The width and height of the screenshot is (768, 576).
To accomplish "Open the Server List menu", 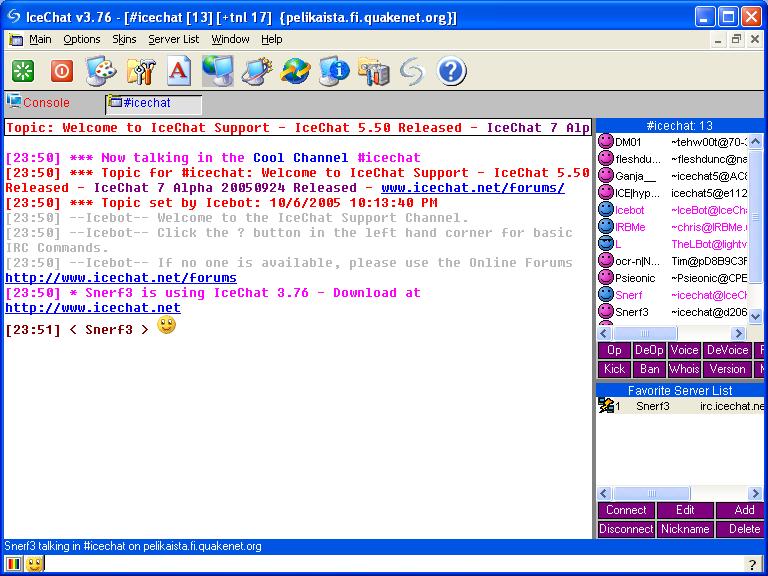I will [x=174, y=39].
